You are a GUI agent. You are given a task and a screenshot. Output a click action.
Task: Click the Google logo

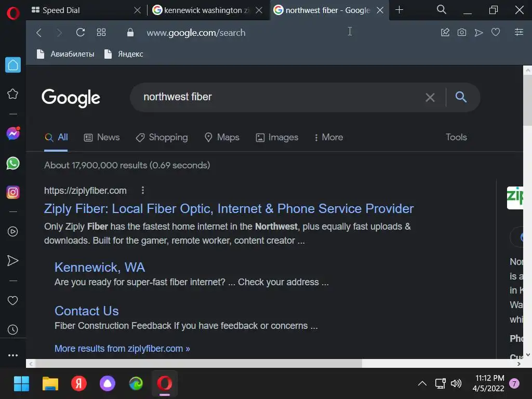(x=71, y=98)
